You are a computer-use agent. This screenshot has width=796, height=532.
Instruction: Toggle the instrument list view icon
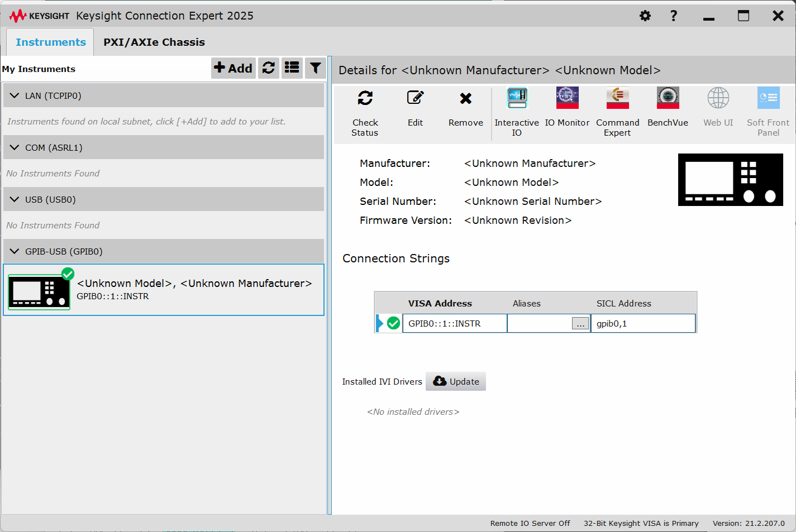tap(292, 68)
